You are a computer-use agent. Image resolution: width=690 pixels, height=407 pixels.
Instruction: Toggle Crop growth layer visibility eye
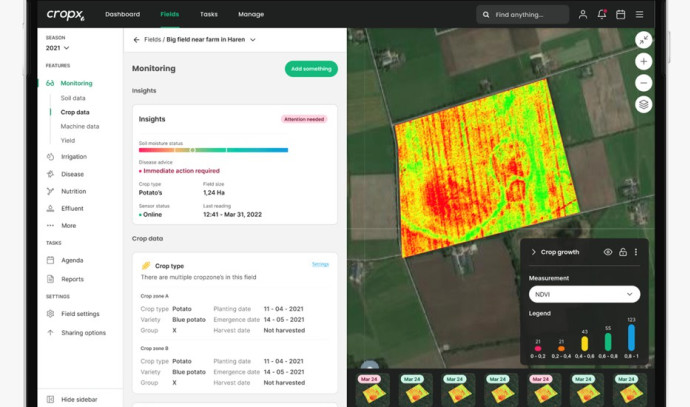point(607,252)
